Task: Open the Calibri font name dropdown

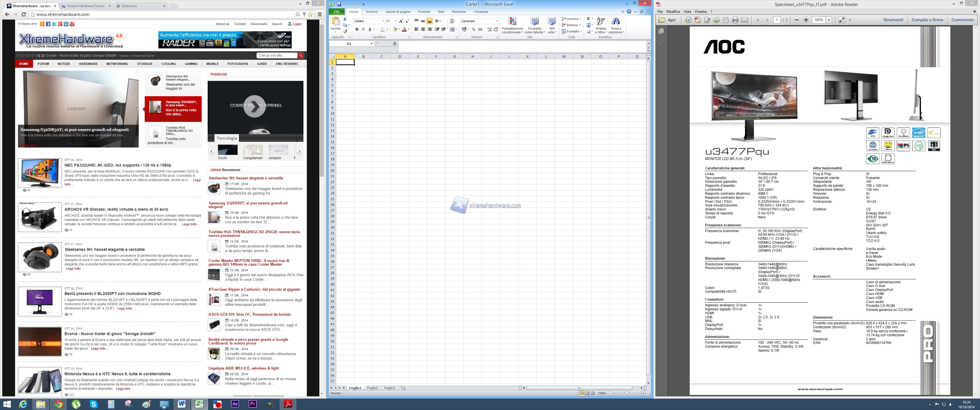Action: [383, 21]
